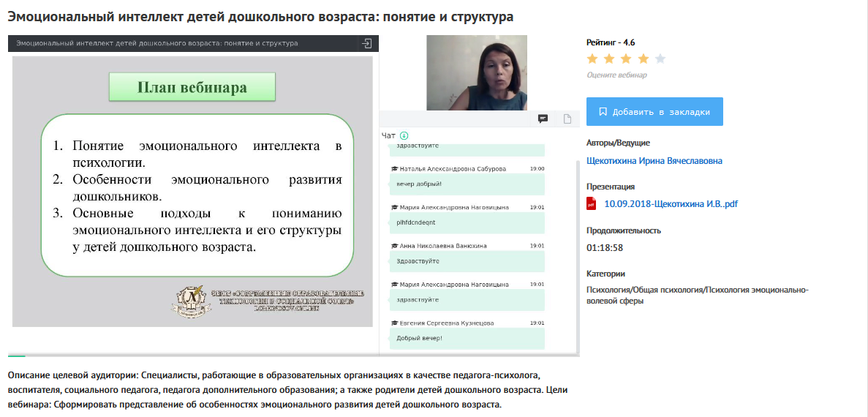Select the fourth rating star
868x417 pixels.
point(643,59)
